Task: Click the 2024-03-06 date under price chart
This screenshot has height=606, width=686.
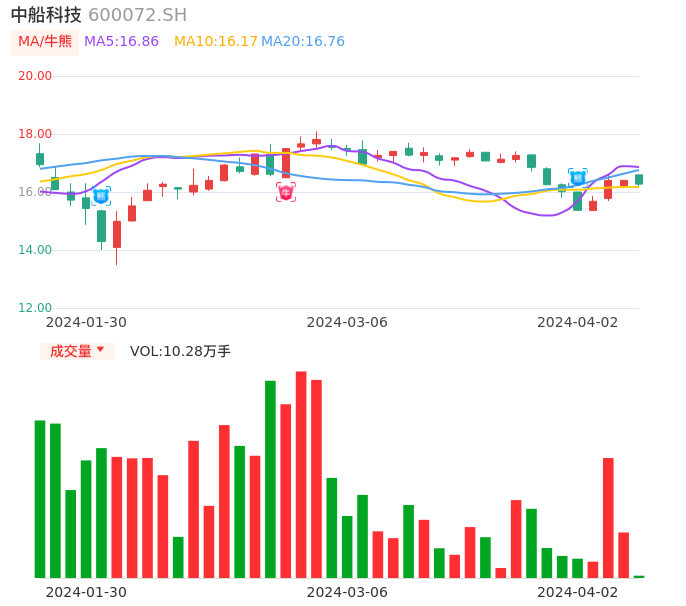Action: [x=347, y=322]
